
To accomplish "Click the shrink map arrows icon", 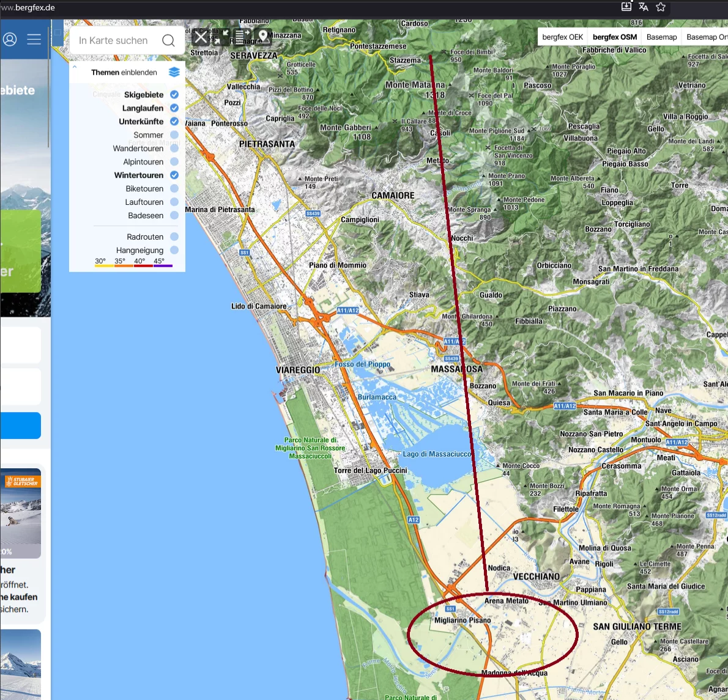I will 221,37.
